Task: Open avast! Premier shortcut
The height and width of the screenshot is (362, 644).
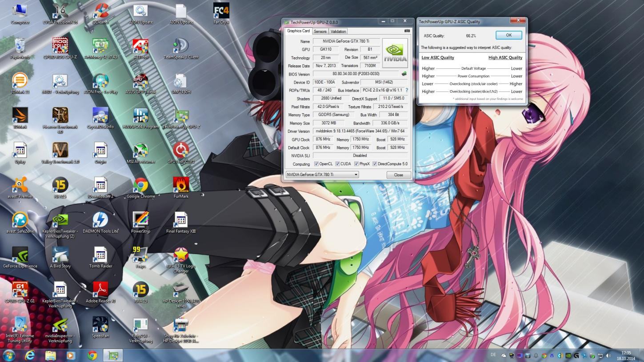Action: [x=20, y=188]
